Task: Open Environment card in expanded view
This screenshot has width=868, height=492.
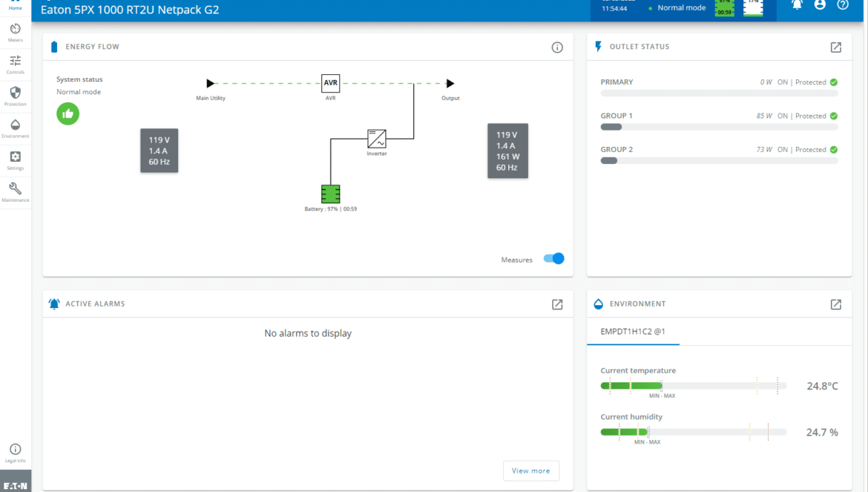Action: (836, 304)
